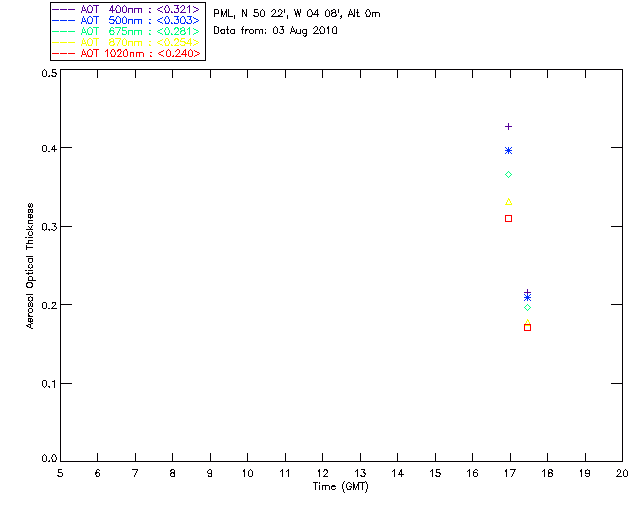Click the blue asterisk marker near 0.40
The image size is (640, 512).
pos(508,150)
